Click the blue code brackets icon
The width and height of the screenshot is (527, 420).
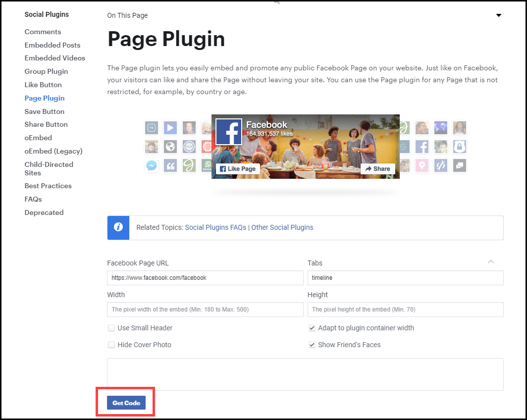pyautogui.click(x=441, y=165)
